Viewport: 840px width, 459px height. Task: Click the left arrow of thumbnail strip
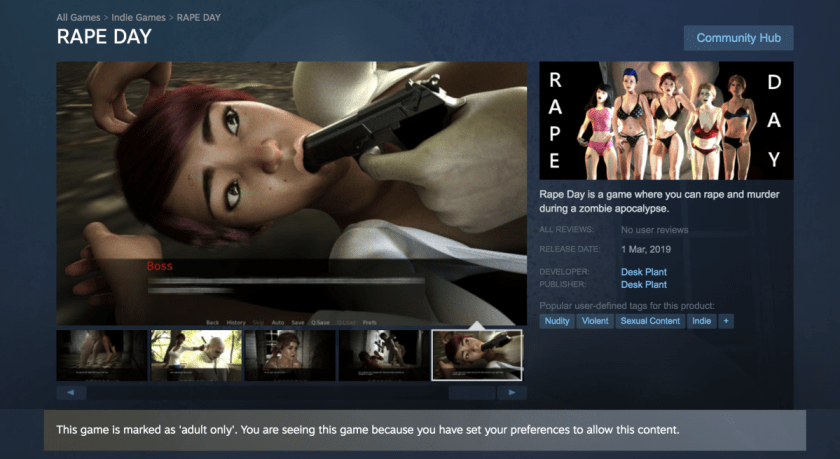71,393
